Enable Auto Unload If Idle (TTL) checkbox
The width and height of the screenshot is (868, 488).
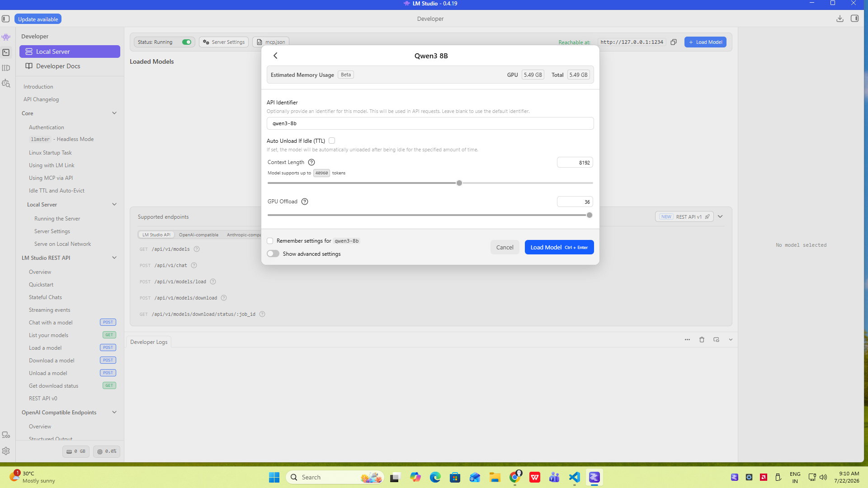click(332, 141)
